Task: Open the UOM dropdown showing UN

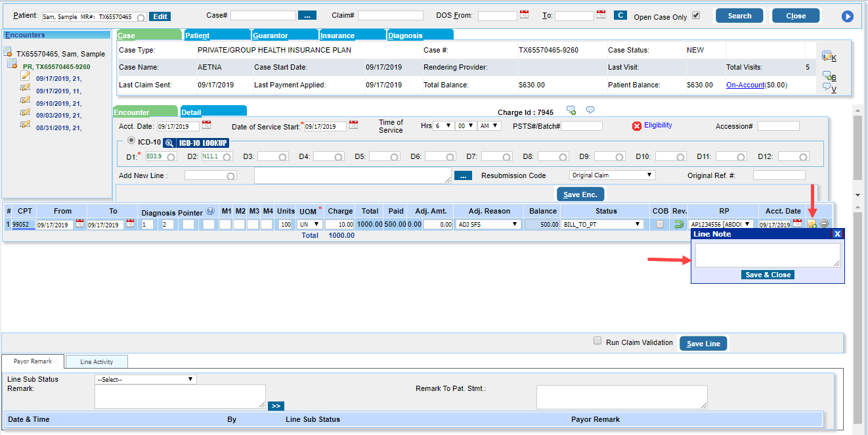Action: pyautogui.click(x=311, y=224)
